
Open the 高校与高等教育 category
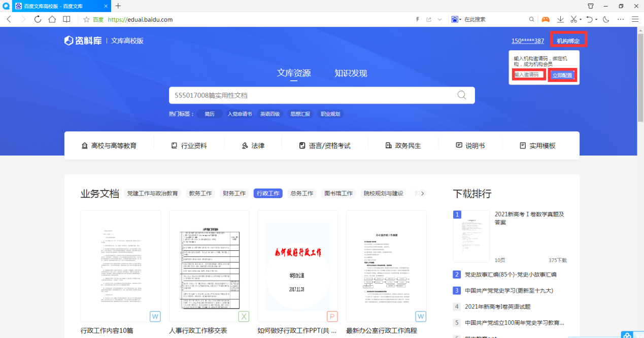click(109, 145)
